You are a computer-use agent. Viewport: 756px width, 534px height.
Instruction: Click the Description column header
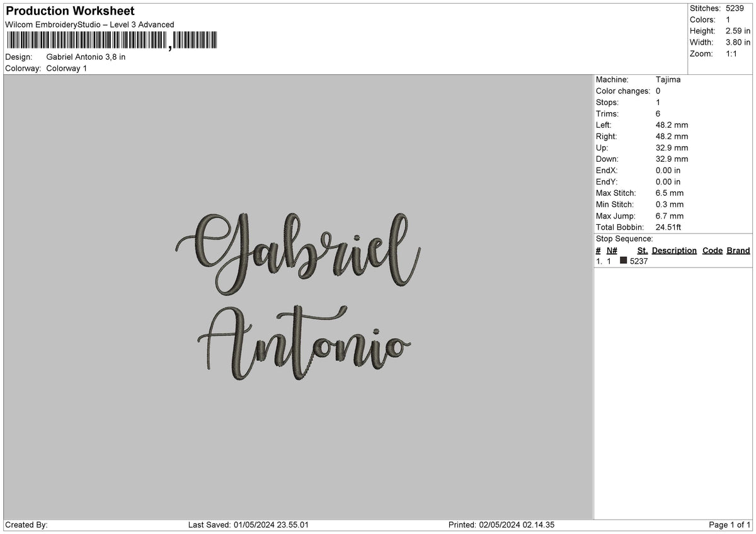[x=674, y=250]
